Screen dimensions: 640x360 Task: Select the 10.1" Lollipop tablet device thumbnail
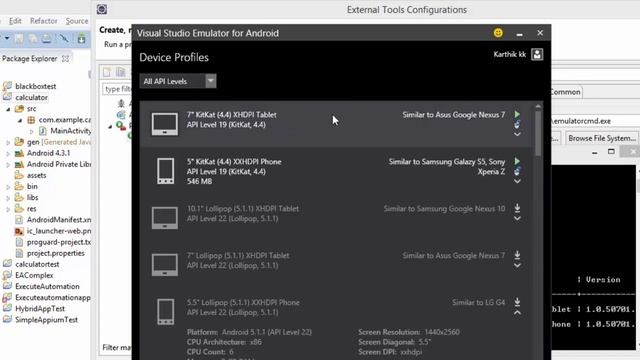[165, 218]
